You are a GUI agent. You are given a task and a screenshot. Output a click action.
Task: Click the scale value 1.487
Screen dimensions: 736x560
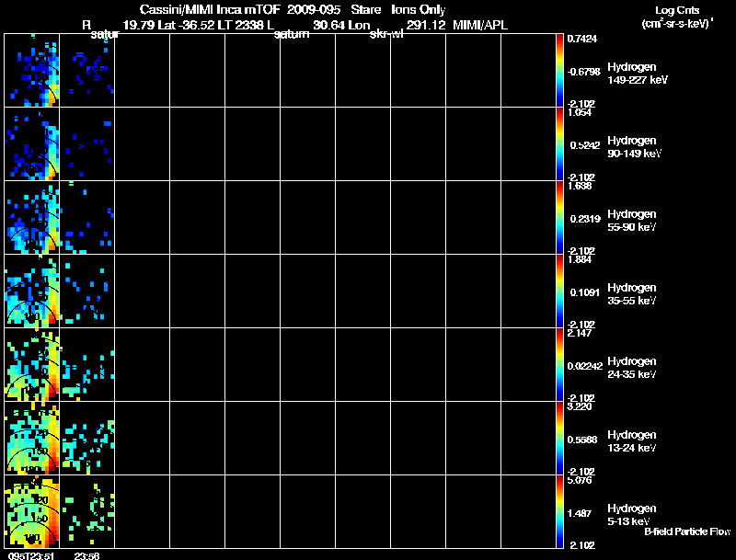point(580,514)
